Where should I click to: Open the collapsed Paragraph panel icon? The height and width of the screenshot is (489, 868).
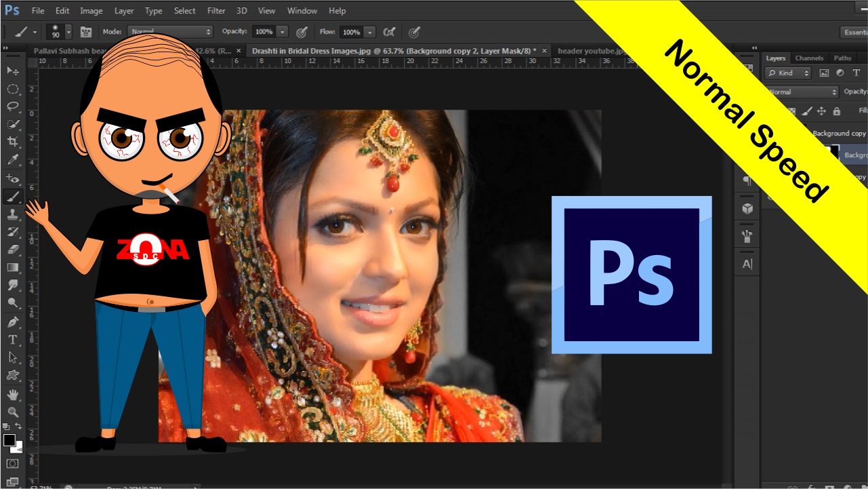click(747, 180)
